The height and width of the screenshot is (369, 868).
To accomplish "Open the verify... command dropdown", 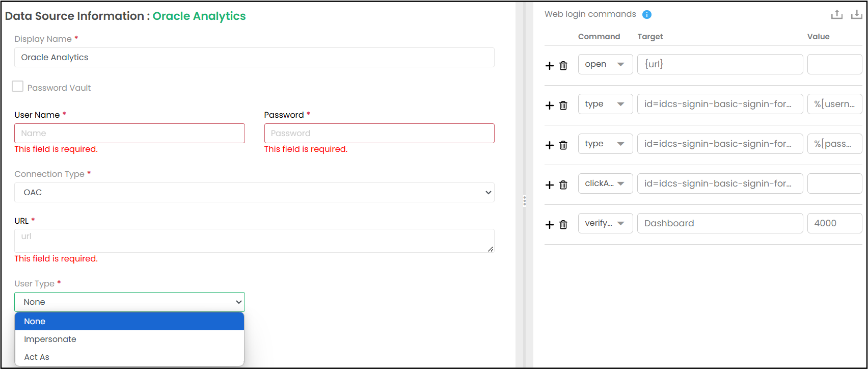I will [605, 223].
